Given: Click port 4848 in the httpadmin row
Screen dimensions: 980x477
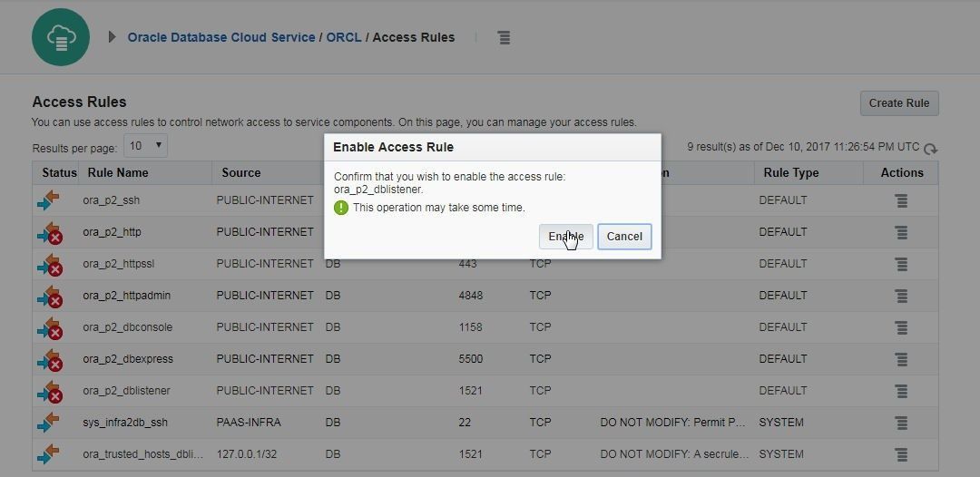Looking at the screenshot, I should coord(471,296).
